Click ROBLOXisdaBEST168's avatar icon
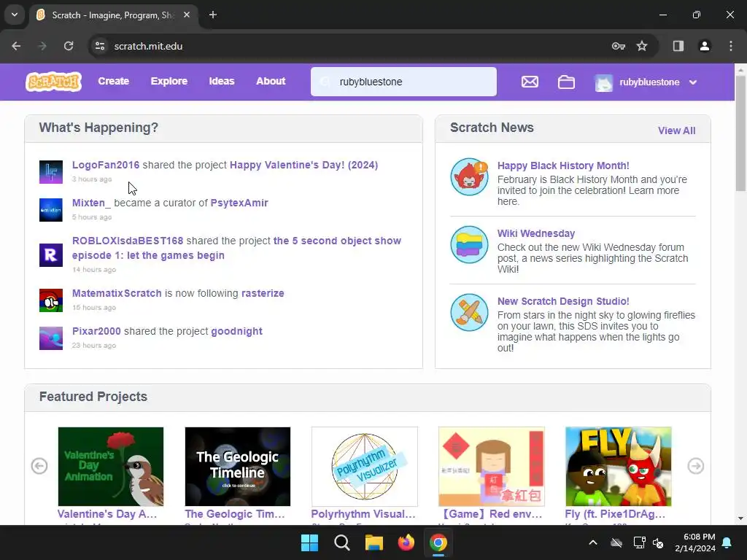 click(51, 255)
